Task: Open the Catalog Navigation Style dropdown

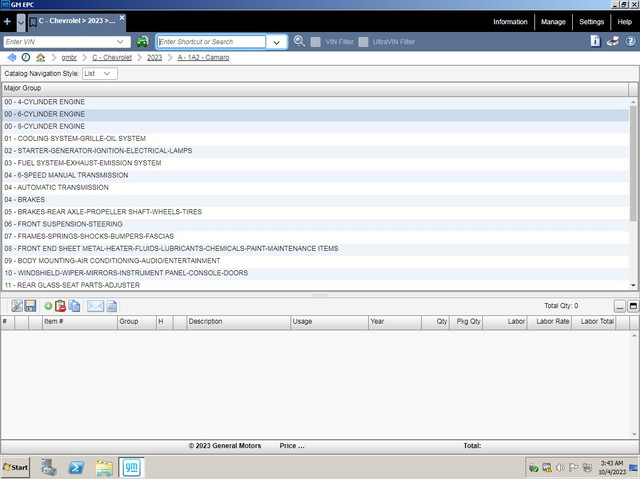Action: [100, 73]
